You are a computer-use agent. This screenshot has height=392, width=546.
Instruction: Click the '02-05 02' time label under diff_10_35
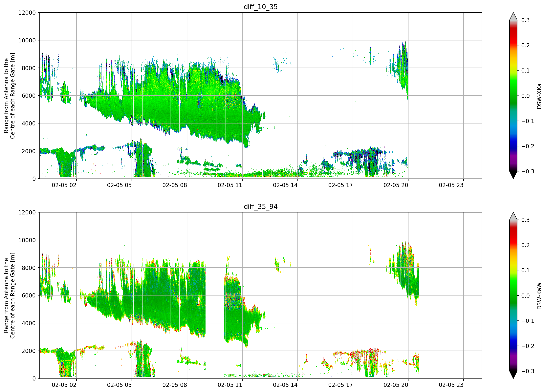[64, 185]
